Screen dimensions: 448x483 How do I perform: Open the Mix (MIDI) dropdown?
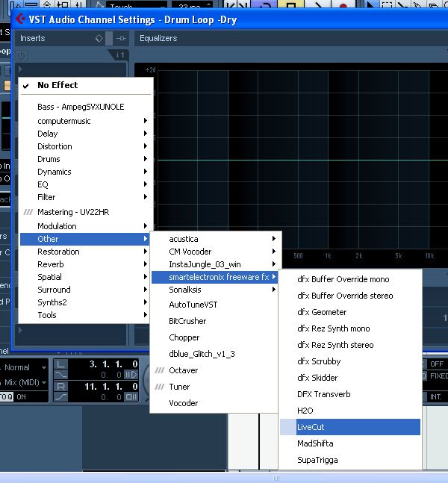tap(24, 382)
